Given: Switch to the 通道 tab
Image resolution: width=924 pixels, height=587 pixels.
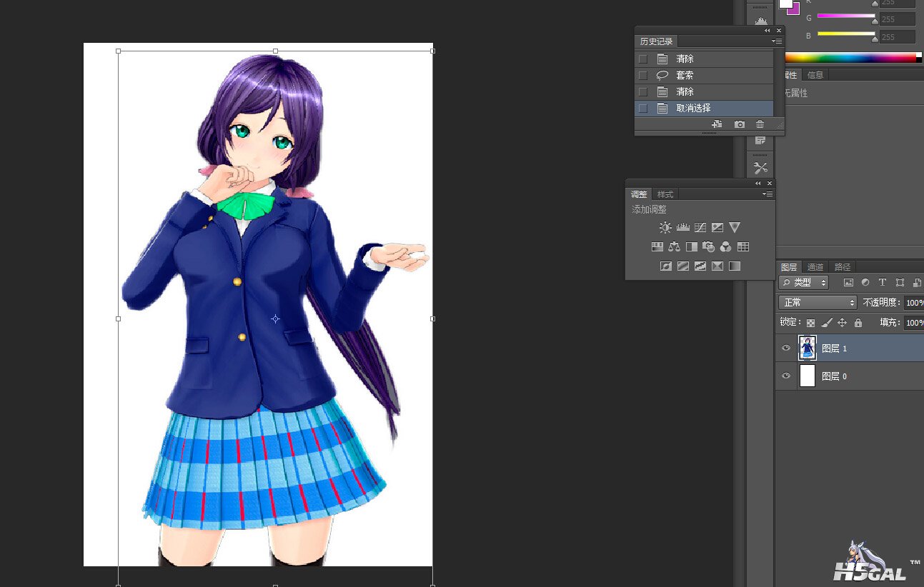Looking at the screenshot, I should pyautogui.click(x=815, y=267).
